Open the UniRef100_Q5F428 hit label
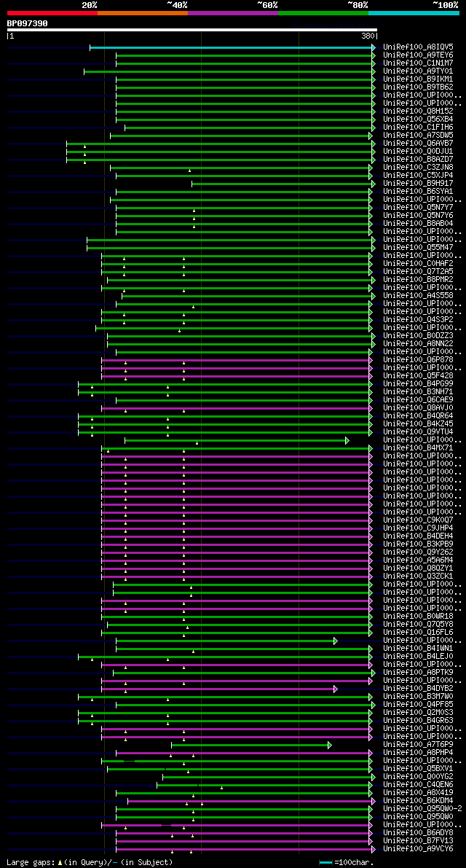 [418, 377]
